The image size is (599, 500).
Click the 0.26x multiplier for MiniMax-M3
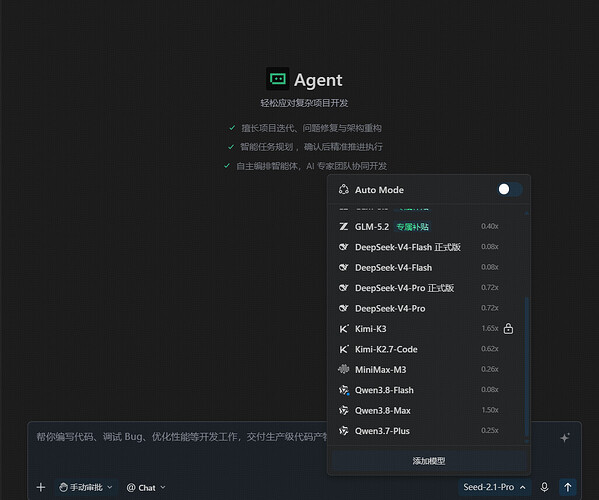[490, 369]
